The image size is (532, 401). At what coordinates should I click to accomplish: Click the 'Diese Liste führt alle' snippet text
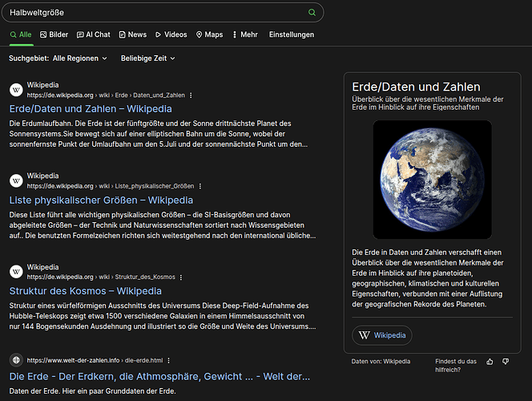coord(163,225)
